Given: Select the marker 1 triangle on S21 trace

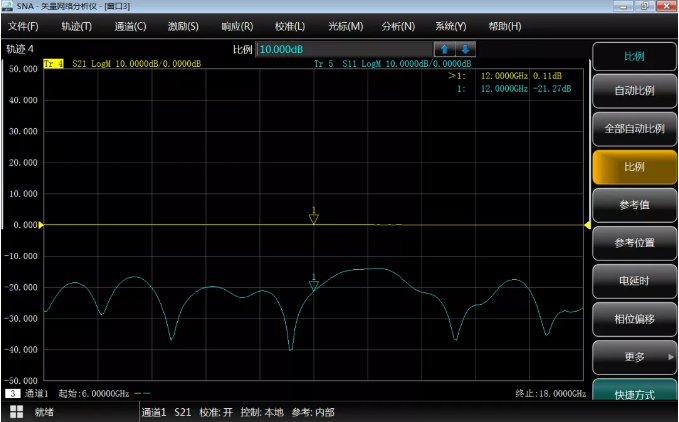Looking at the screenshot, I should click(x=313, y=217).
